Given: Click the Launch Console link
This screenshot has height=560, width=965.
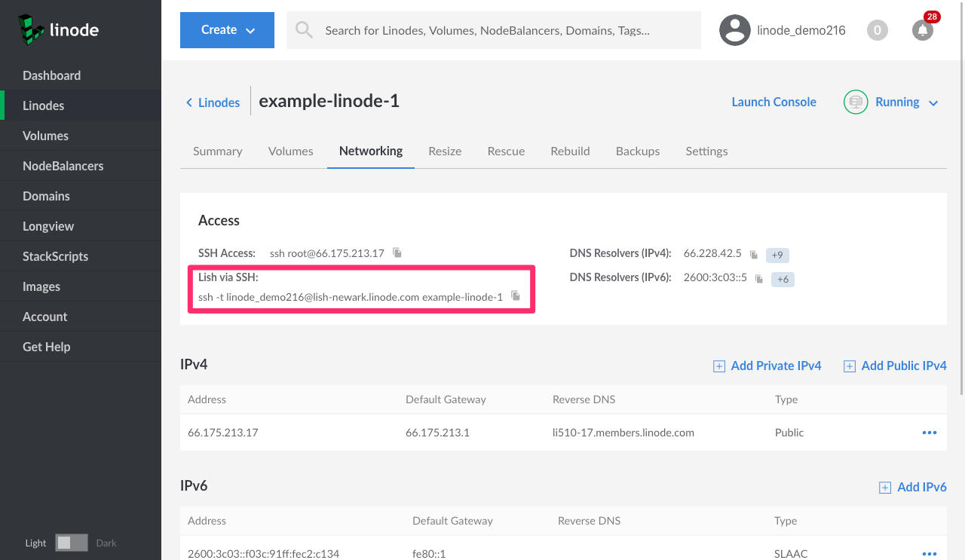Looking at the screenshot, I should 774,102.
